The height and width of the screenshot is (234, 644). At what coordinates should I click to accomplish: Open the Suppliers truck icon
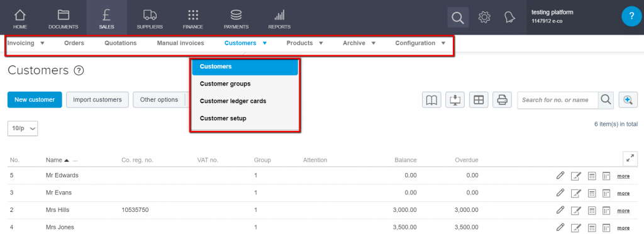coord(150,15)
